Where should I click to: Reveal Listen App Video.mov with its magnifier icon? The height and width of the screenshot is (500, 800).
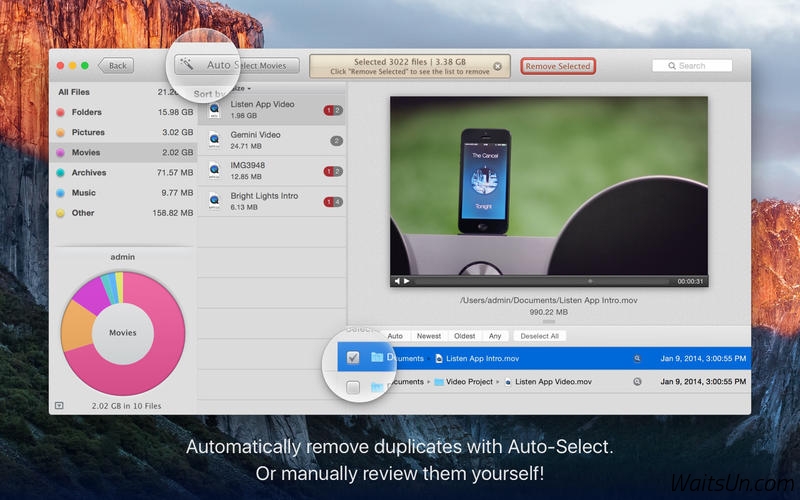(x=637, y=382)
